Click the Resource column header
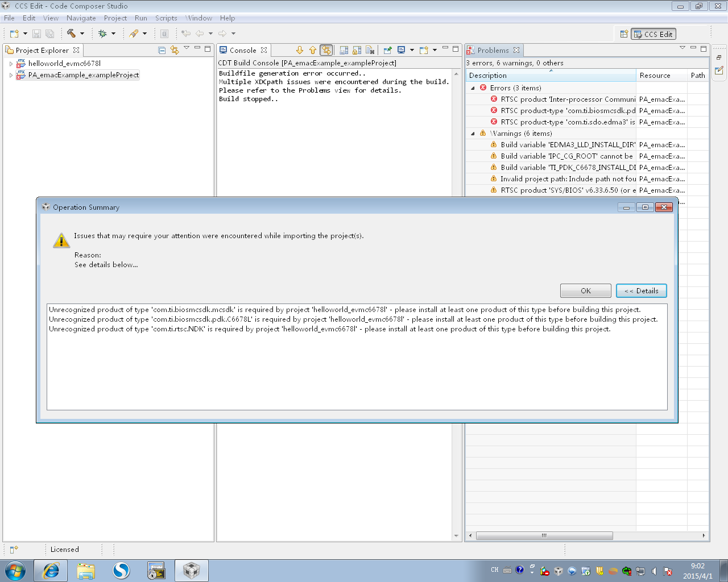The width and height of the screenshot is (728, 582). 661,76
